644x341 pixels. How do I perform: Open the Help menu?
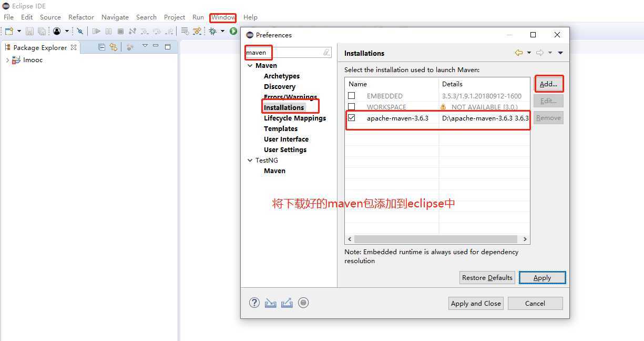tap(250, 17)
